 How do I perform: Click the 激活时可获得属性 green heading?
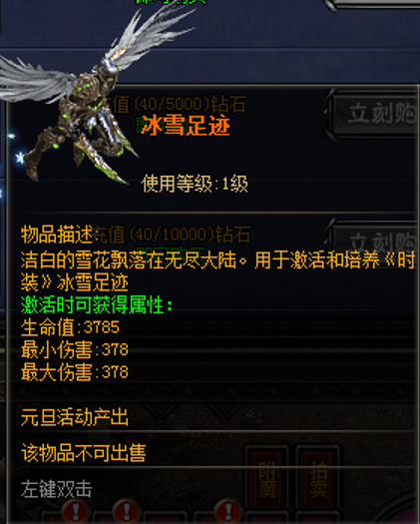pyautogui.click(x=97, y=304)
